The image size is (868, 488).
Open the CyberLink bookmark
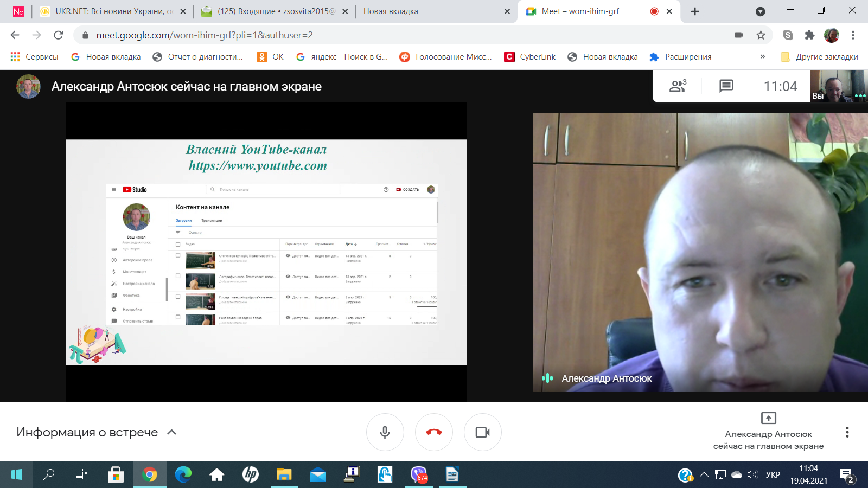pyautogui.click(x=530, y=57)
